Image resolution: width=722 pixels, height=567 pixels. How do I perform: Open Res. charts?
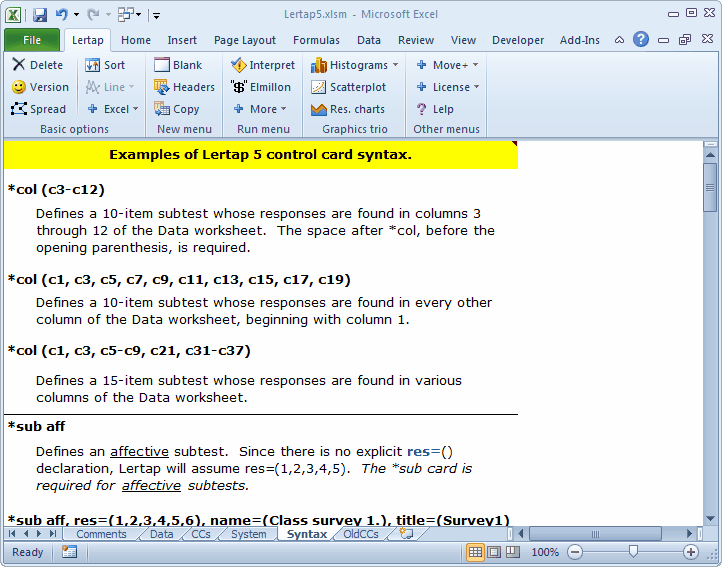[318, 109]
